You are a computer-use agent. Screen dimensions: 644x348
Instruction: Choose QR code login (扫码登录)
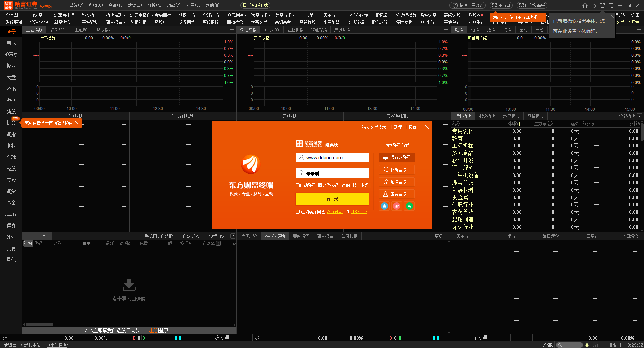pyautogui.click(x=397, y=170)
